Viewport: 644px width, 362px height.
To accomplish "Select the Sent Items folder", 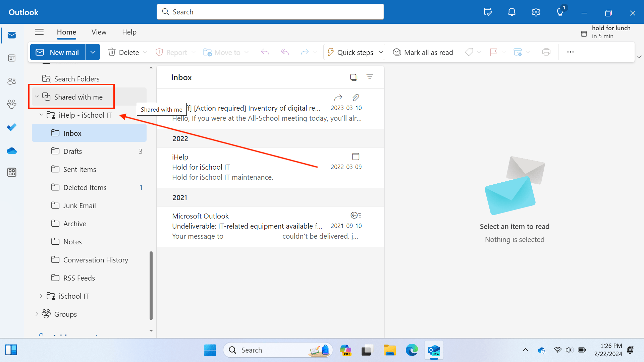I will (89, 169).
